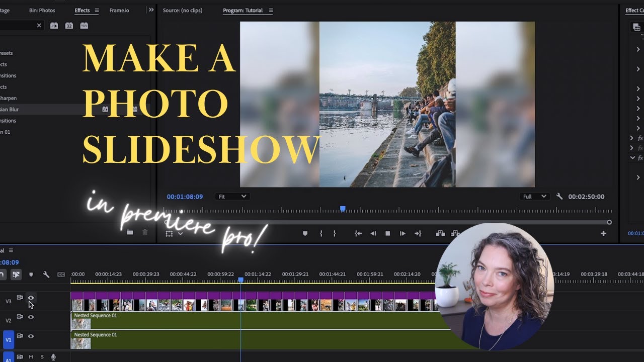Enable voice-over record mic on A1
Screen dimensions: 644x362
coord(53,357)
